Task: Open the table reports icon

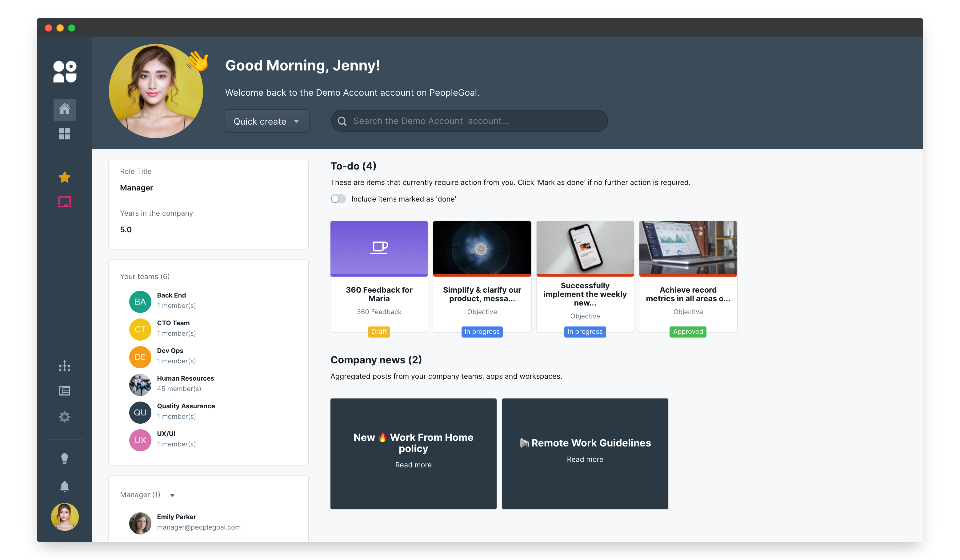Action: [64, 391]
